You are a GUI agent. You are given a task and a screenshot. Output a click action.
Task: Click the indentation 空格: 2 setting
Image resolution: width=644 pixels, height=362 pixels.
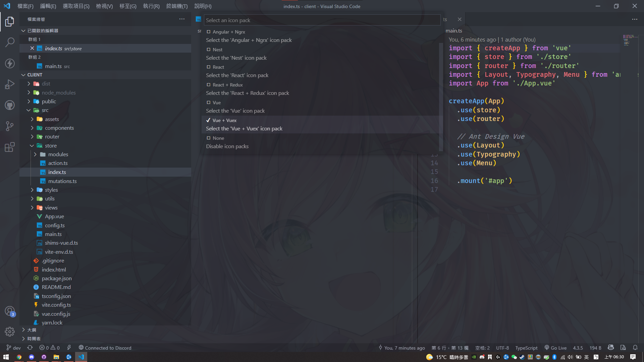(x=482, y=348)
